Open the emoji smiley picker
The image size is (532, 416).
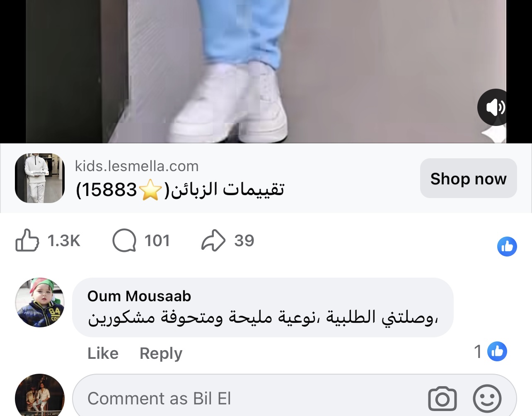pyautogui.click(x=487, y=399)
